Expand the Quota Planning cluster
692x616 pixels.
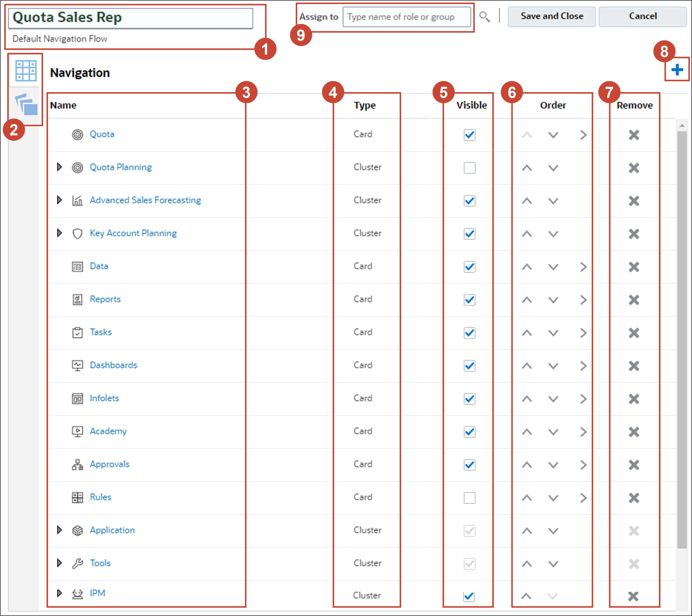60,167
